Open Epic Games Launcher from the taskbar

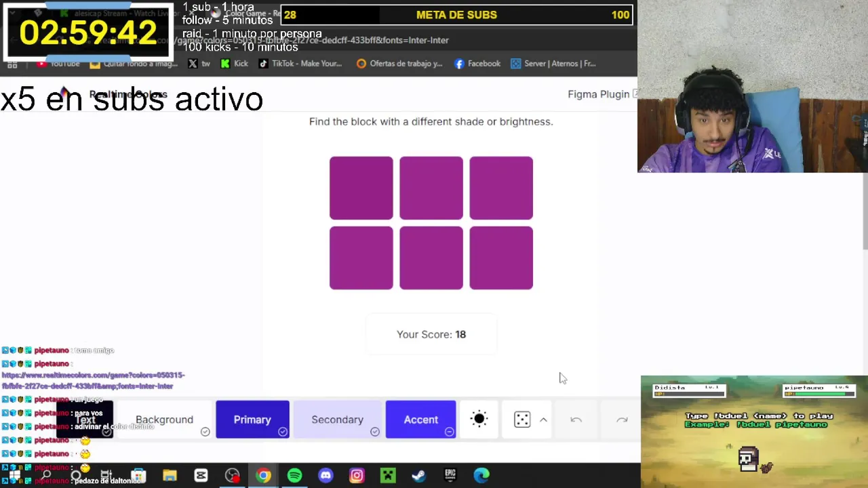[450, 476]
